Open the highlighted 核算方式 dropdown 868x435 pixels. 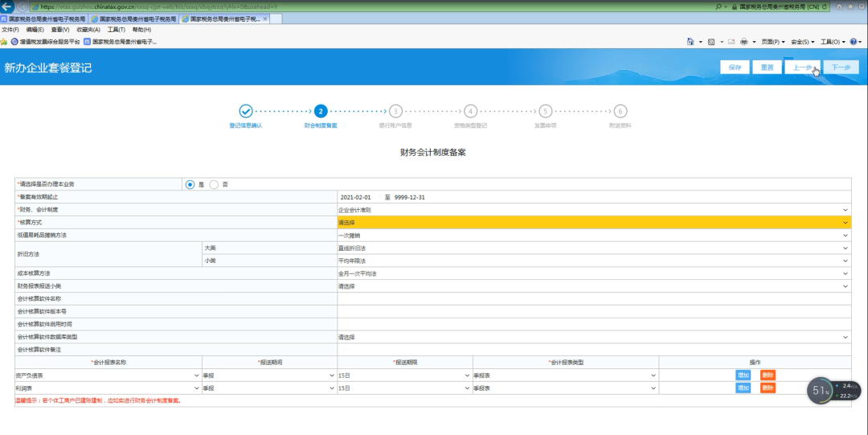click(593, 223)
